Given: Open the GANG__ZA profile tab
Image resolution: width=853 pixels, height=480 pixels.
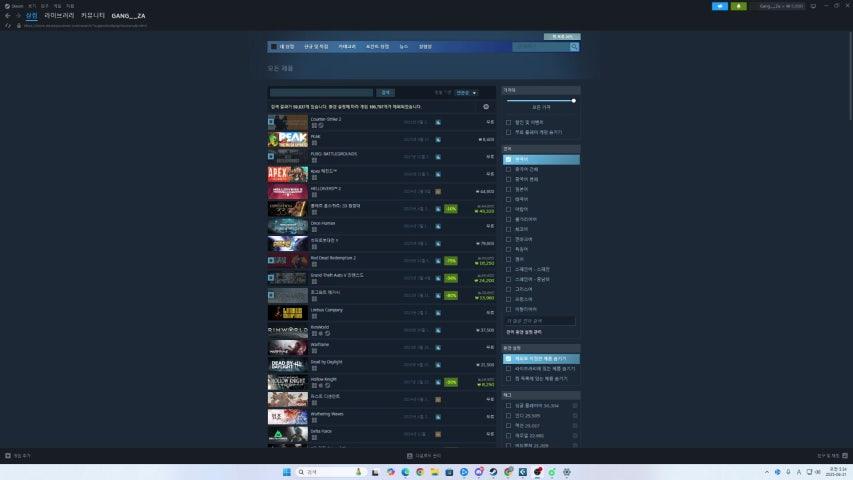Looking at the screenshot, I should [x=128, y=16].
